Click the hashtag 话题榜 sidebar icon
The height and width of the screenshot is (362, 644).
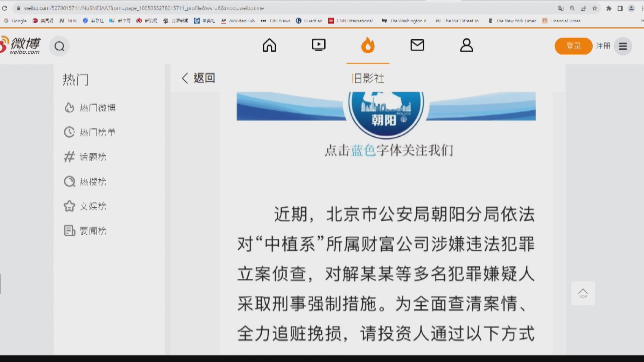tap(69, 157)
